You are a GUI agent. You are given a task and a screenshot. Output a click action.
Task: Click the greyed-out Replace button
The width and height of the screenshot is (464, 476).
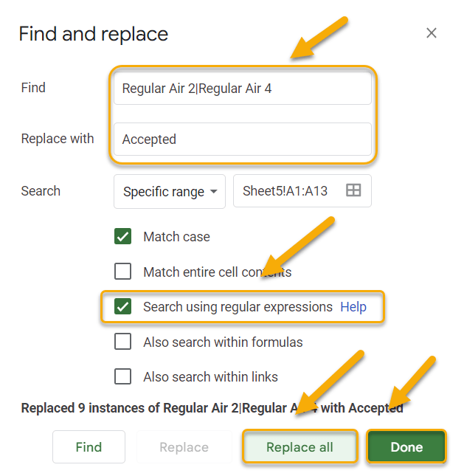(x=184, y=447)
